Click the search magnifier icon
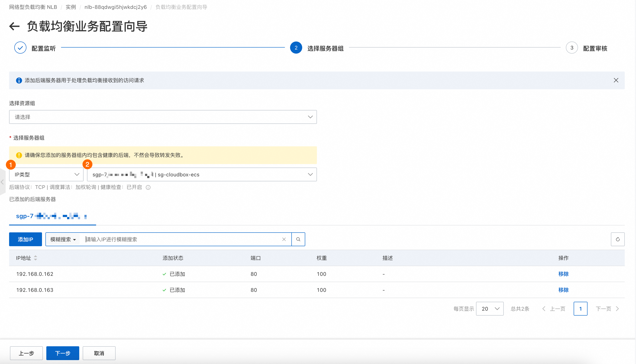The width and height of the screenshot is (636, 364). pos(298,239)
